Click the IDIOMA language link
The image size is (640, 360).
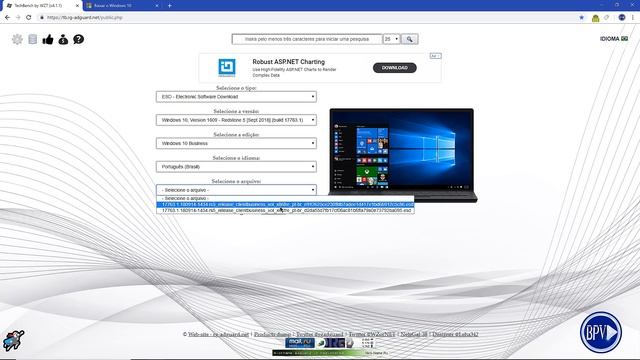pyautogui.click(x=609, y=39)
